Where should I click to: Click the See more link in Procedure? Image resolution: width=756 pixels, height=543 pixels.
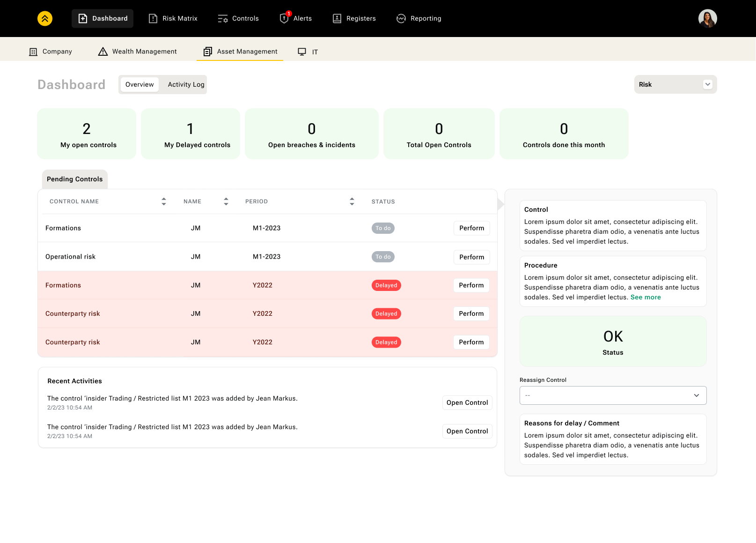coord(646,298)
